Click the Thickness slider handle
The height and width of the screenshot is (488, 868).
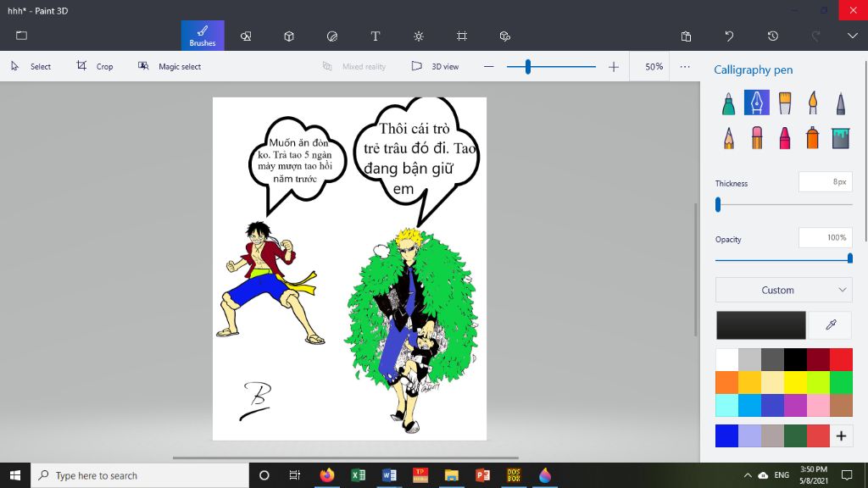(x=718, y=205)
